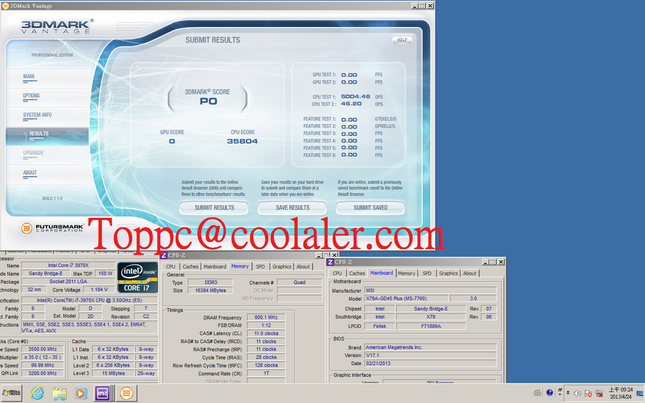Open SPD tab in Memory CPU-Z window
Image resolution: width=645 pixels, height=403 pixels.
click(x=260, y=266)
